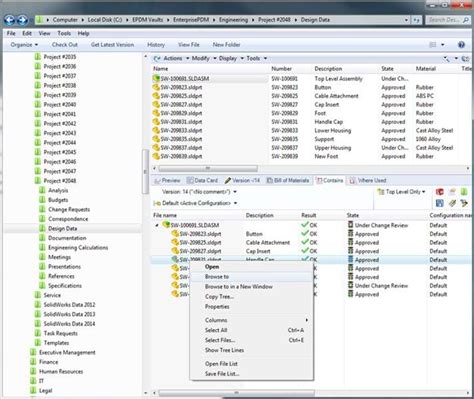This screenshot has width=474, height=399.
Task: Click the state icon of the Under Change Review top row
Action: pos(350,225)
